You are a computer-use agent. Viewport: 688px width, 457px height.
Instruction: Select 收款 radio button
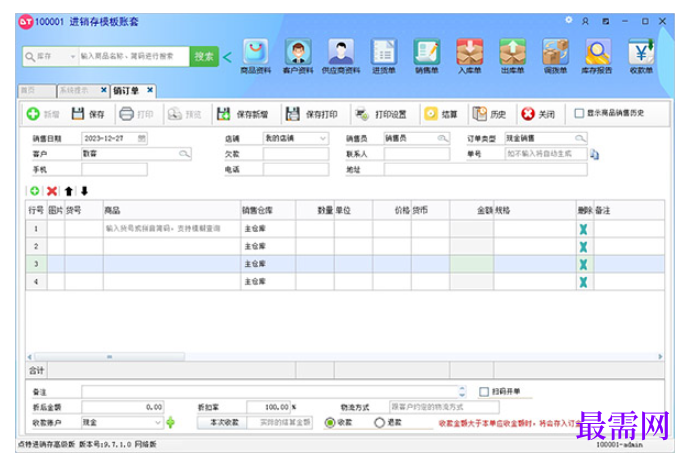330,422
